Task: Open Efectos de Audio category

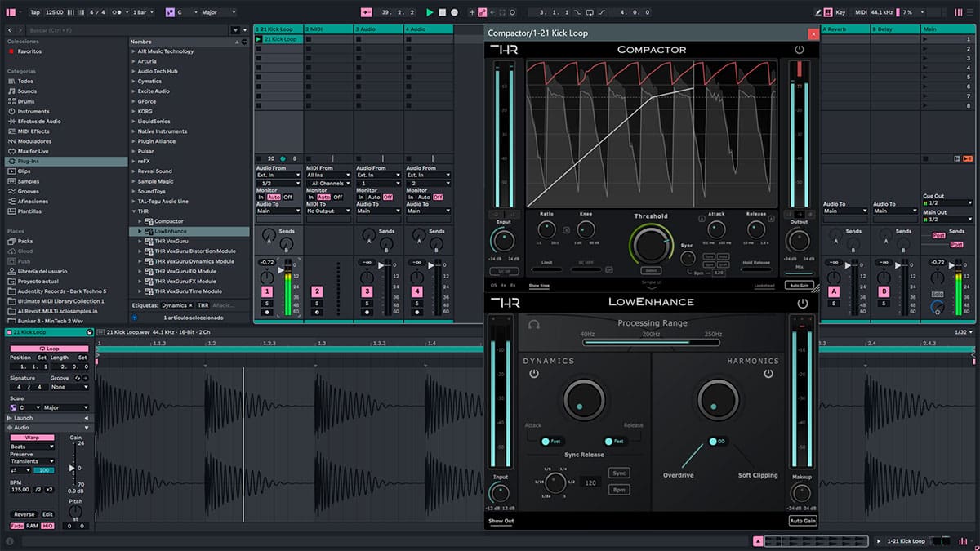Action: click(39, 122)
